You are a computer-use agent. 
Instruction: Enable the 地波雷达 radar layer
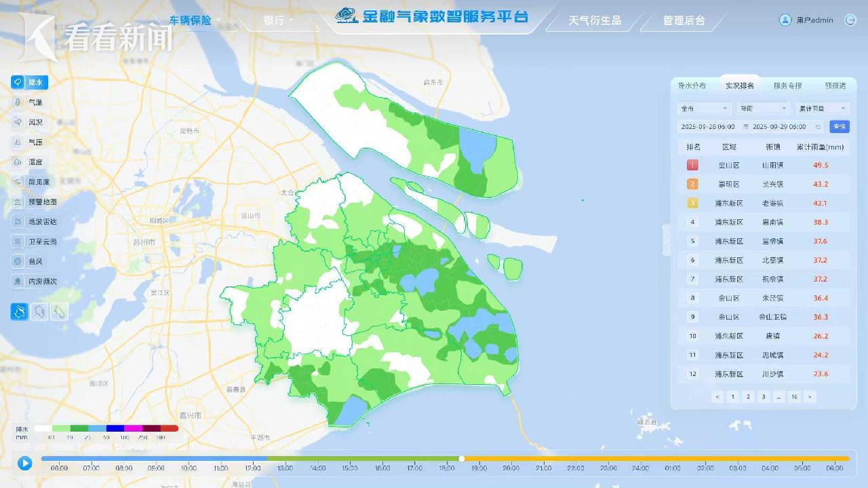coord(18,222)
